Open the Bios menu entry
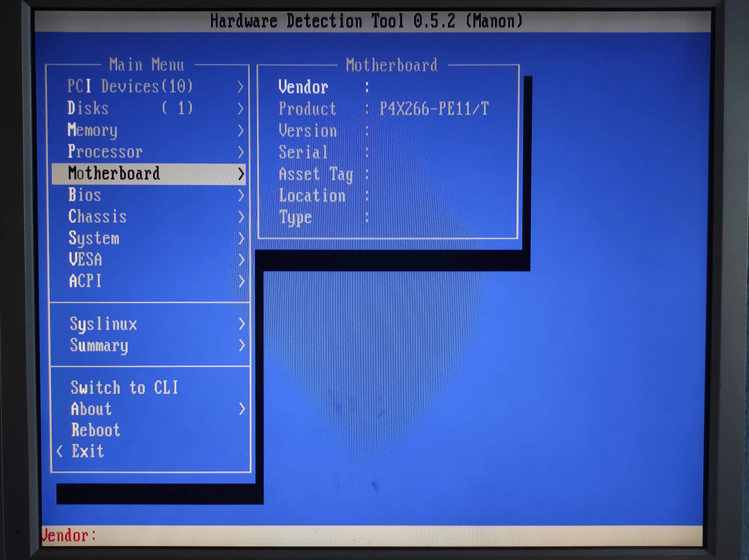This screenshot has height=560, width=749. tap(148, 195)
